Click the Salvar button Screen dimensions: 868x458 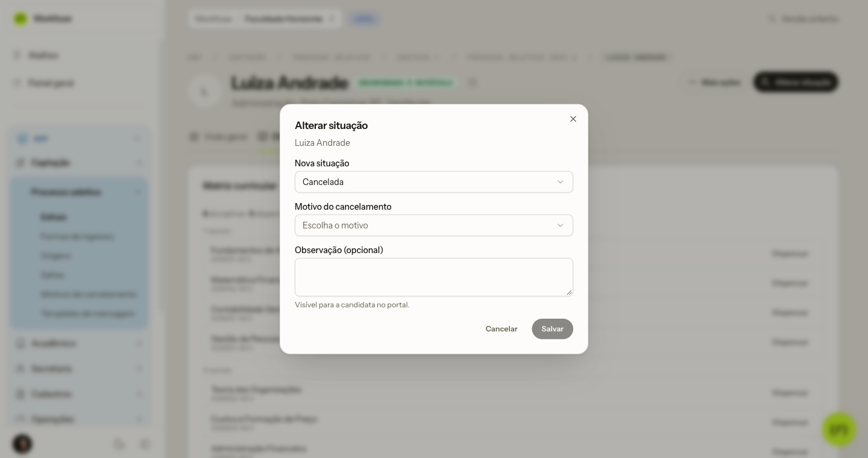(552, 329)
